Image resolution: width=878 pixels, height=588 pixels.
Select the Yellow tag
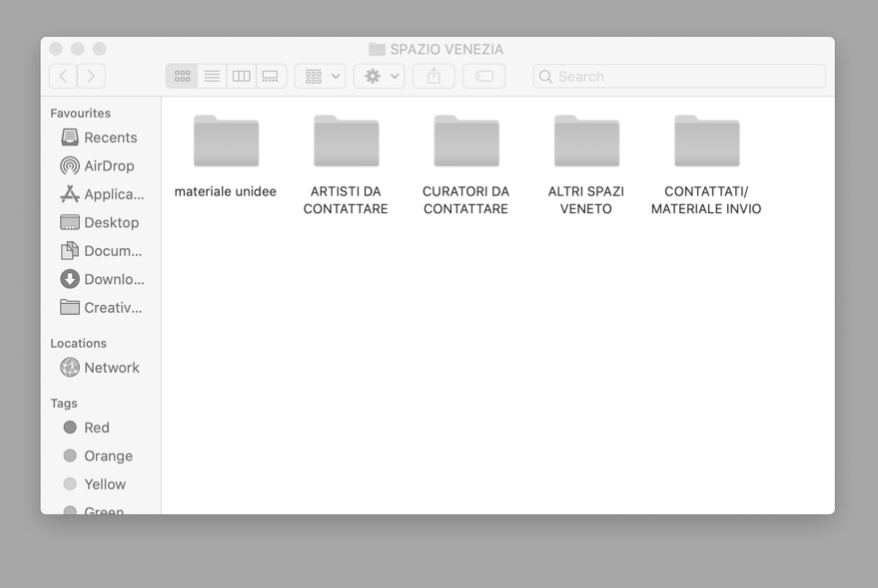[95, 484]
